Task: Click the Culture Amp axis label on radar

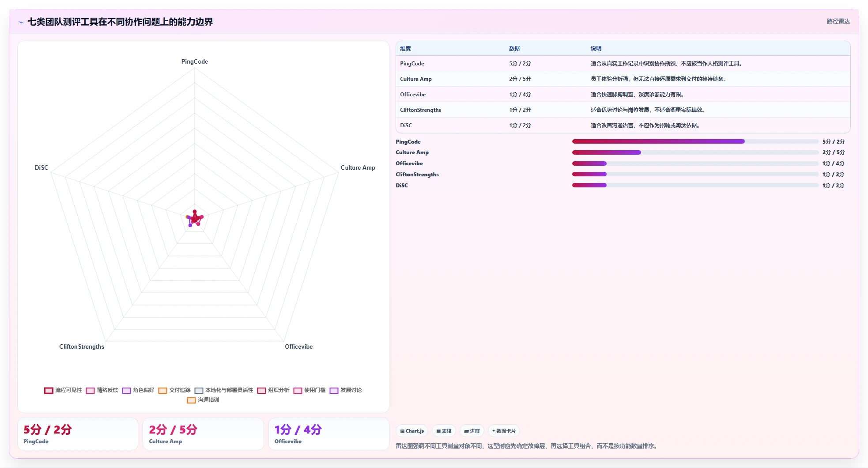Action: coord(358,167)
